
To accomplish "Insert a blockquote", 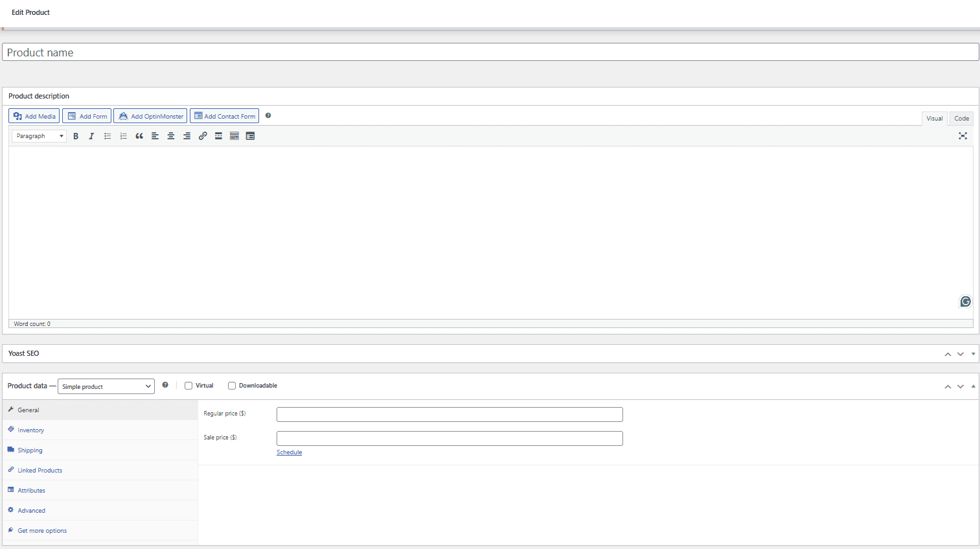I will pyautogui.click(x=139, y=135).
